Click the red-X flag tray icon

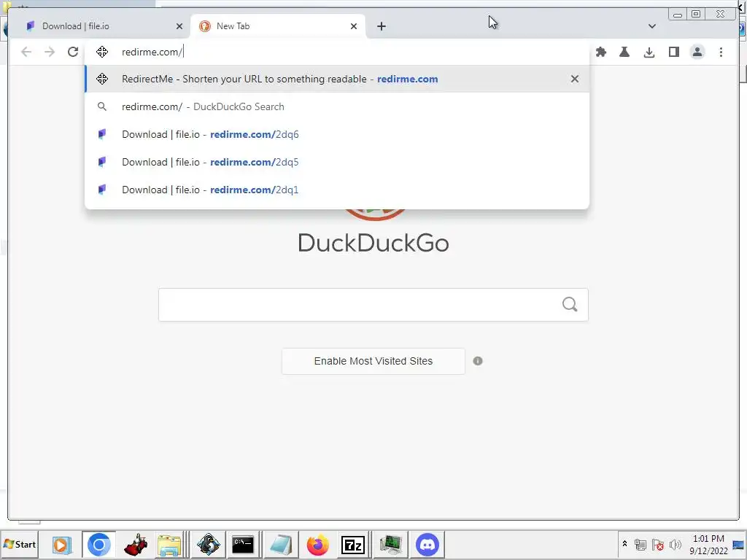click(658, 544)
